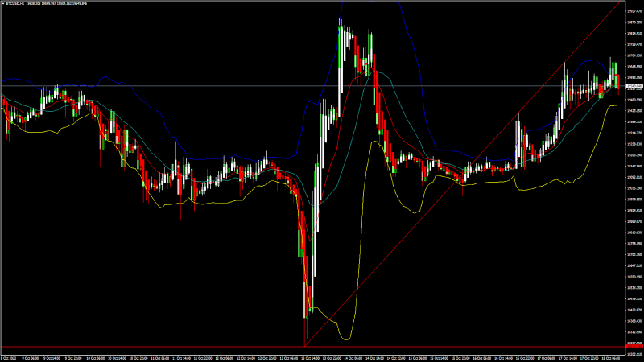Click the '9 Oct 06:00' time axis label

[x=31, y=358]
